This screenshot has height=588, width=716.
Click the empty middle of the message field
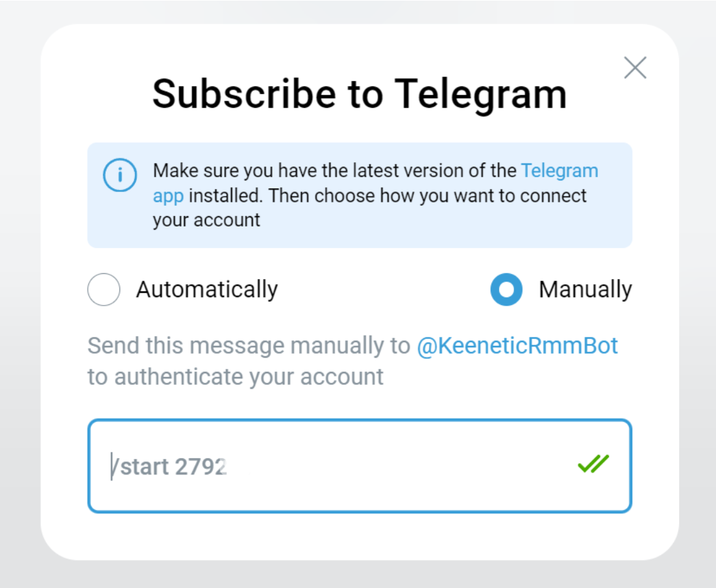(389, 466)
